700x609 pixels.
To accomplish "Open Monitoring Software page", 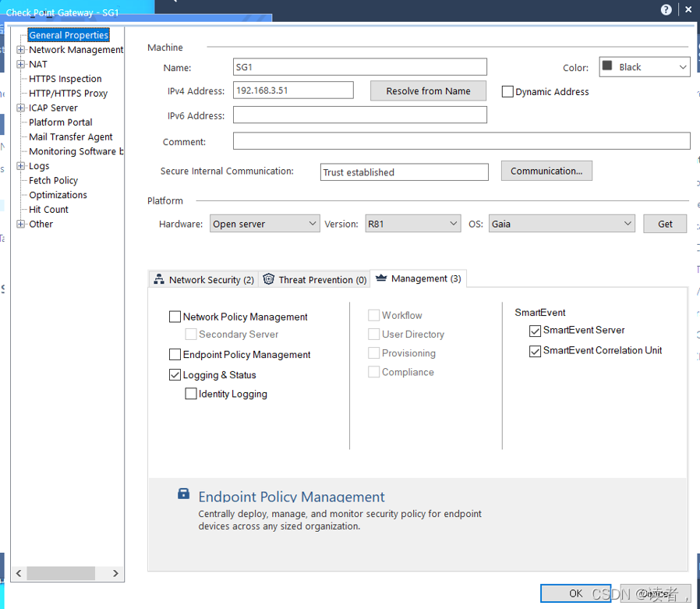I will coord(76,151).
